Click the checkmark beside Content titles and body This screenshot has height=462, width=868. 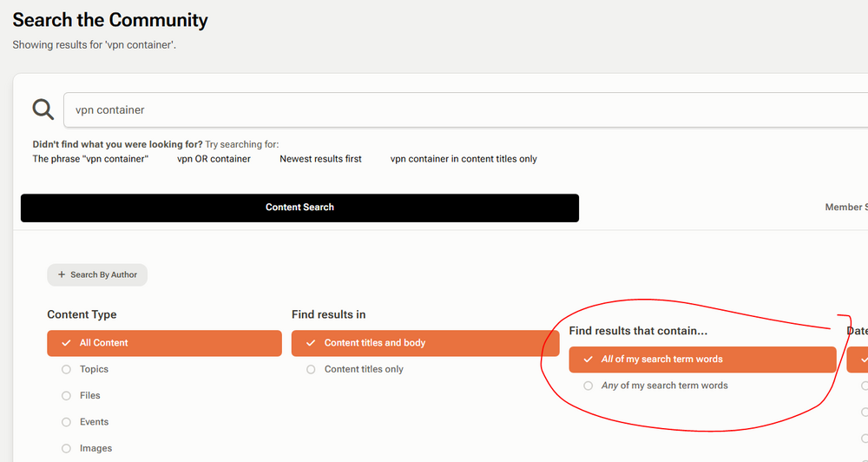pos(311,343)
